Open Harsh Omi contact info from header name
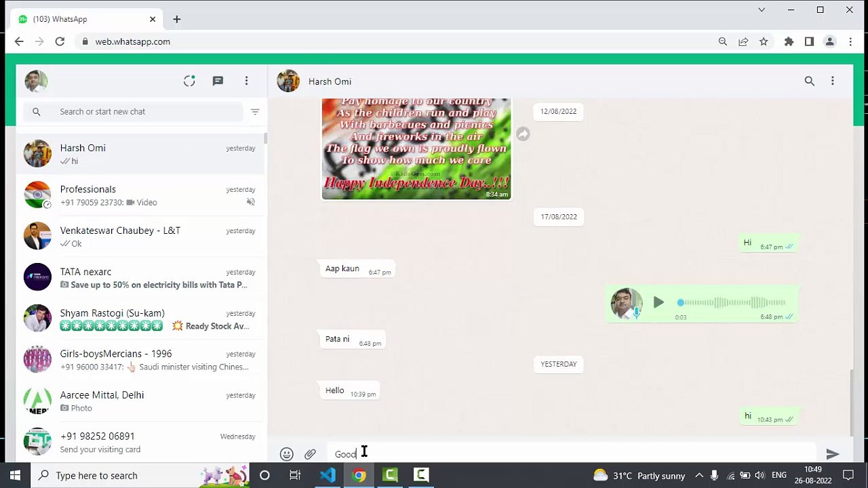 pos(330,81)
